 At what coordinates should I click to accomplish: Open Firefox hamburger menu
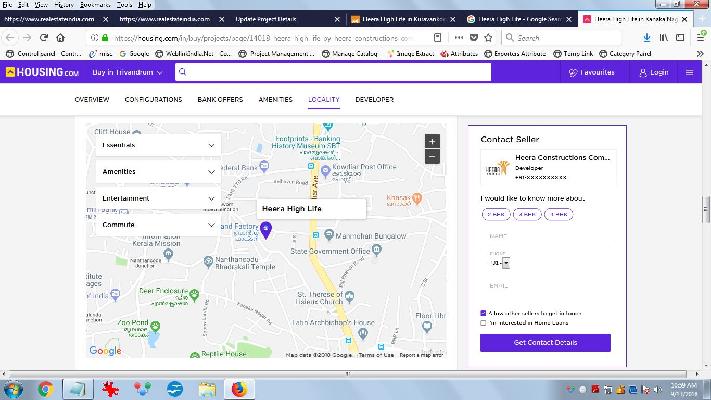point(701,37)
